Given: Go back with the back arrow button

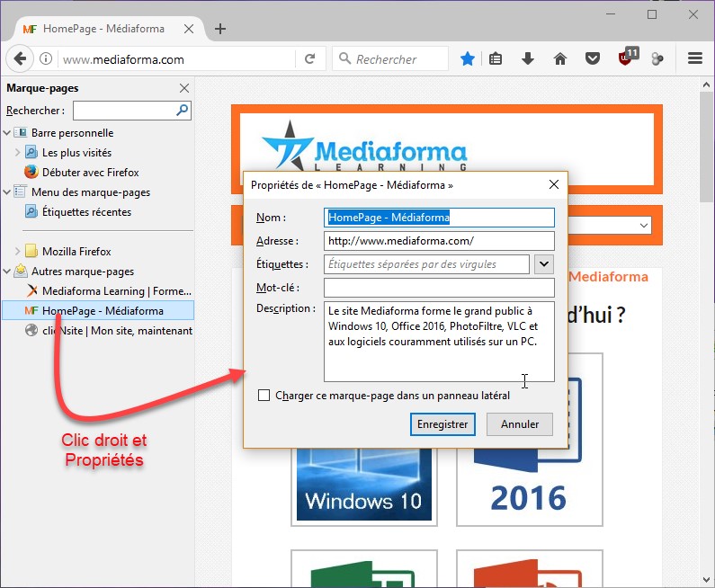Looking at the screenshot, I should point(20,58).
